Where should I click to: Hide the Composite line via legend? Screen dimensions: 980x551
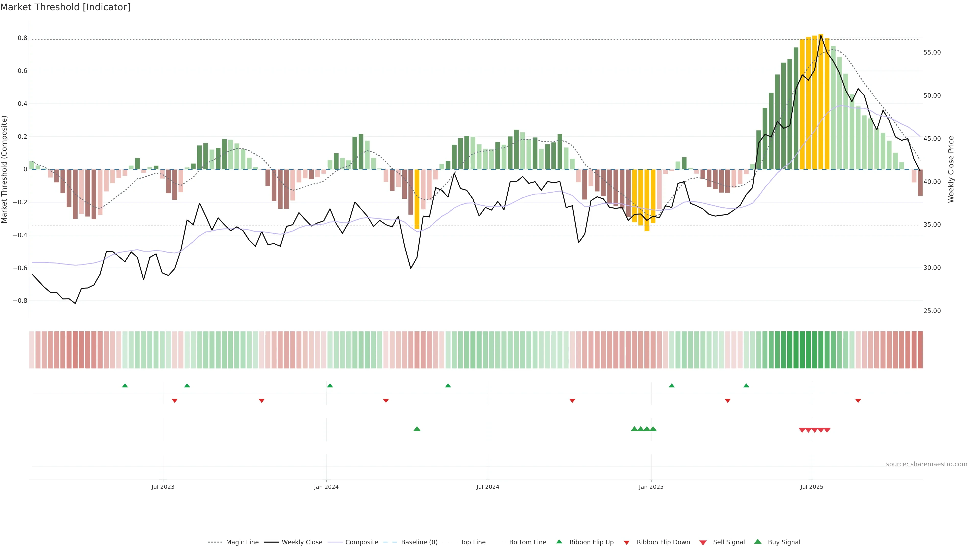(361, 542)
